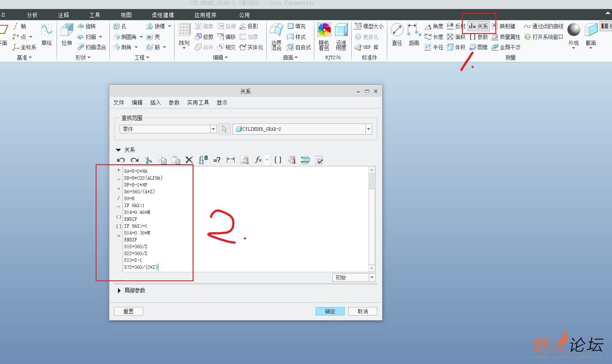Expand the 局部参数 section
Screen dimensions: 612x364
[x=119, y=291]
